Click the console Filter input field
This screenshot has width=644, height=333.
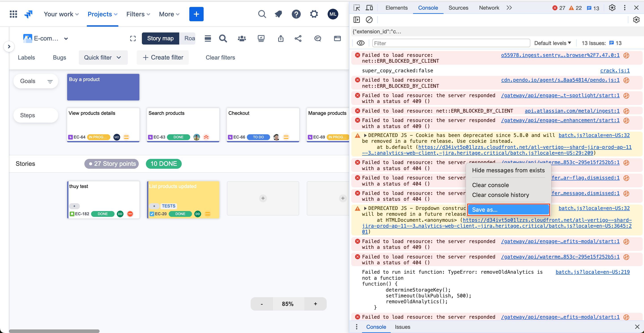(x=451, y=43)
